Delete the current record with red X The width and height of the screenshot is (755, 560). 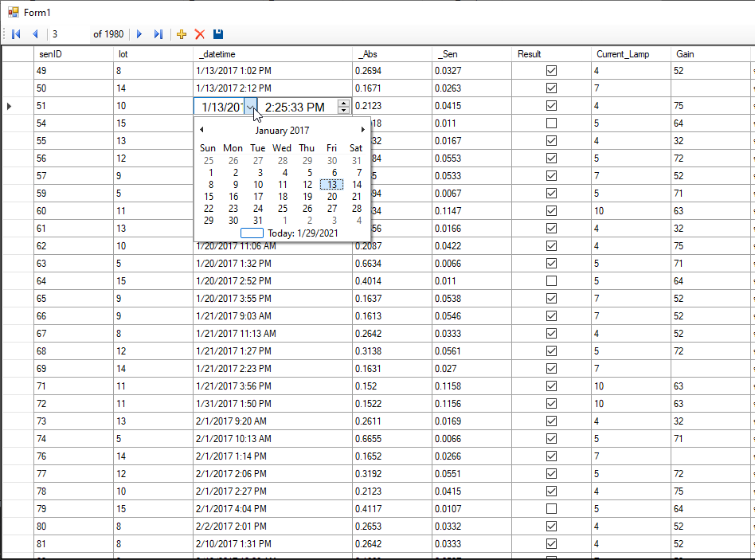200,34
